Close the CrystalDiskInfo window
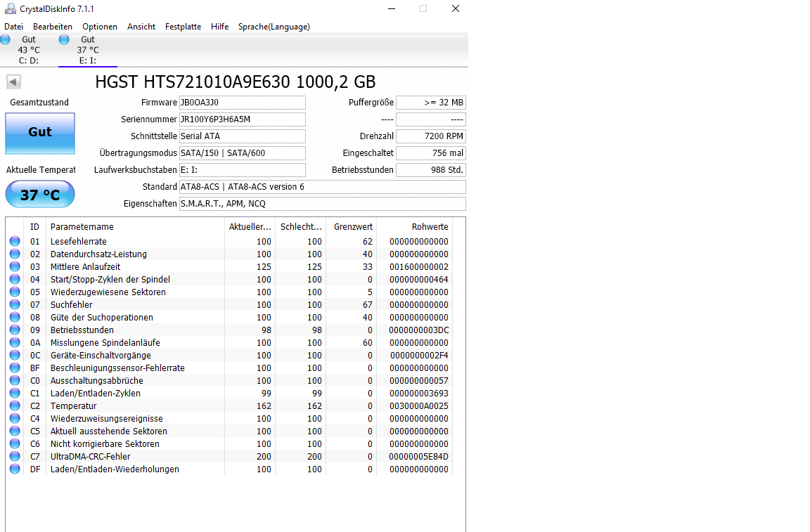The height and width of the screenshot is (532, 810). [455, 8]
